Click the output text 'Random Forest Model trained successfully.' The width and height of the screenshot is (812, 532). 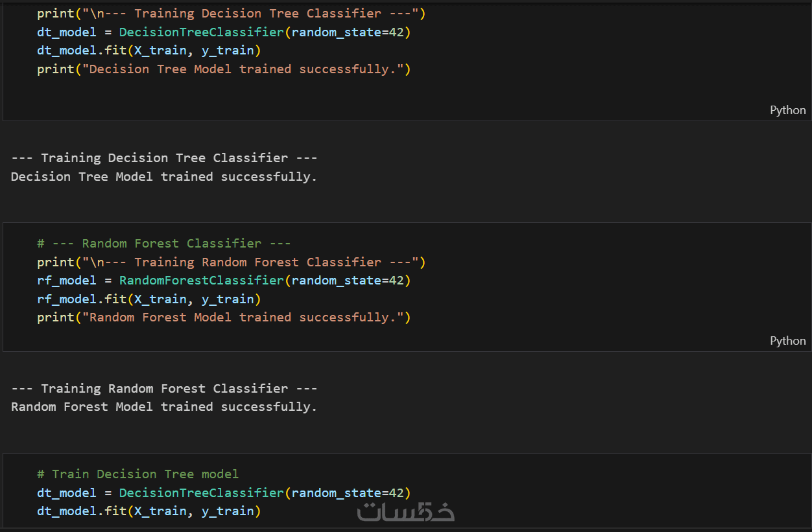click(x=164, y=407)
